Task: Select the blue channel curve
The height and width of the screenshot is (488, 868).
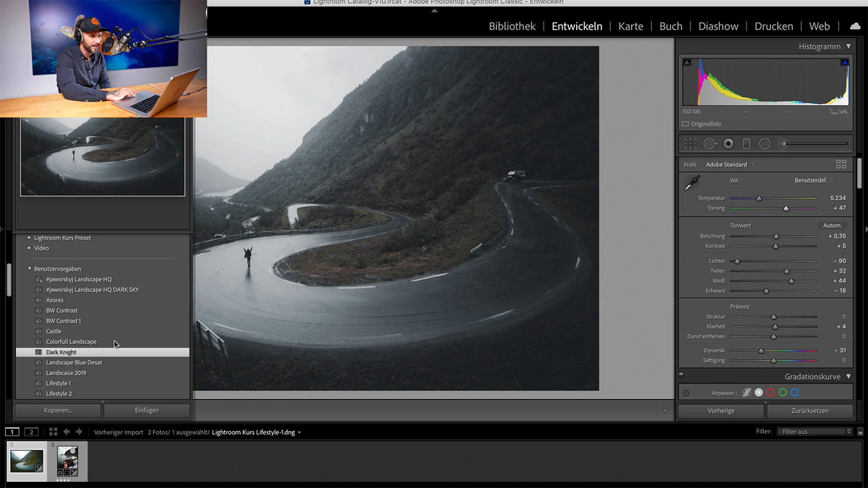Action: click(795, 393)
